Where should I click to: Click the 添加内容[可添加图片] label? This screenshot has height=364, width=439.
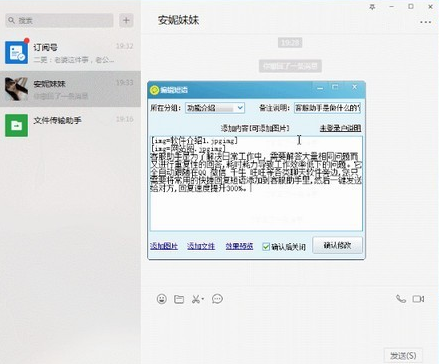pos(255,128)
